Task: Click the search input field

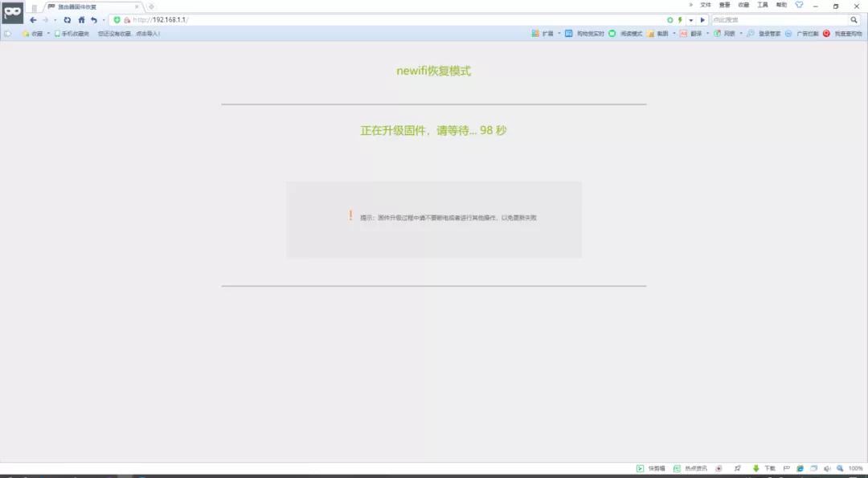Action: click(780, 20)
